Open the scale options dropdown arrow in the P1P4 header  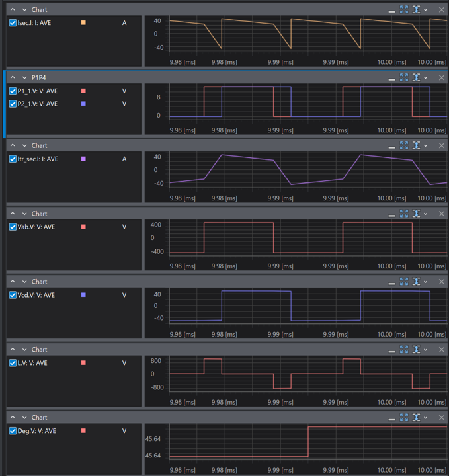425,78
